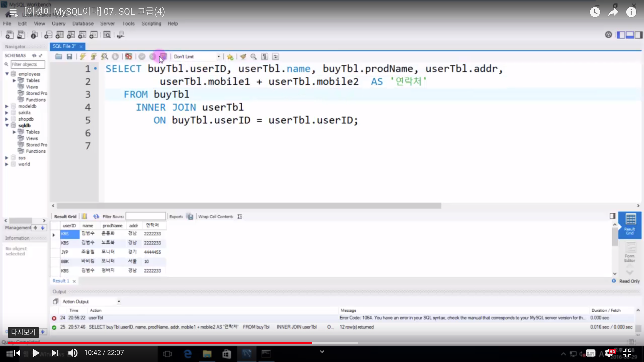Close the SQL File 3 tab

pyautogui.click(x=81, y=47)
